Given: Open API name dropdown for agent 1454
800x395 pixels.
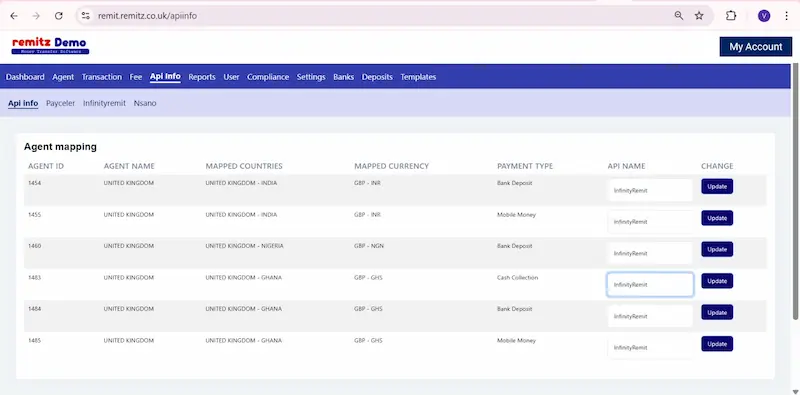Looking at the screenshot, I should (650, 190).
